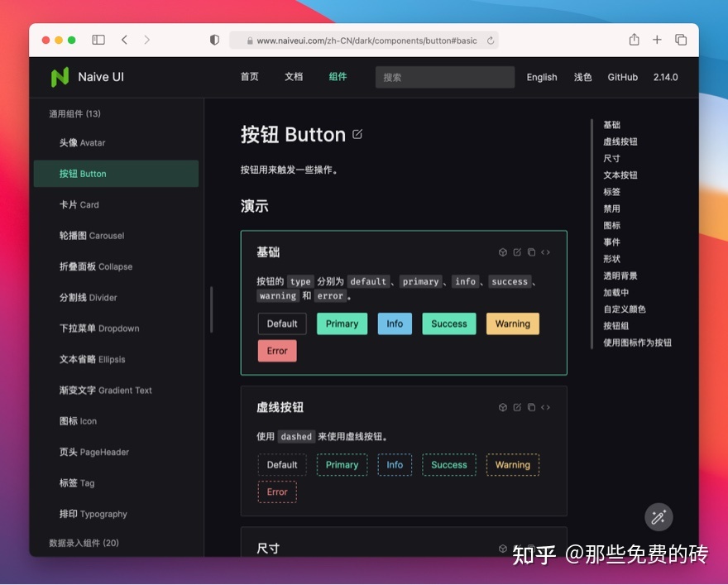
Task: Open 卡片 Card in the sidebar
Action: [116, 204]
